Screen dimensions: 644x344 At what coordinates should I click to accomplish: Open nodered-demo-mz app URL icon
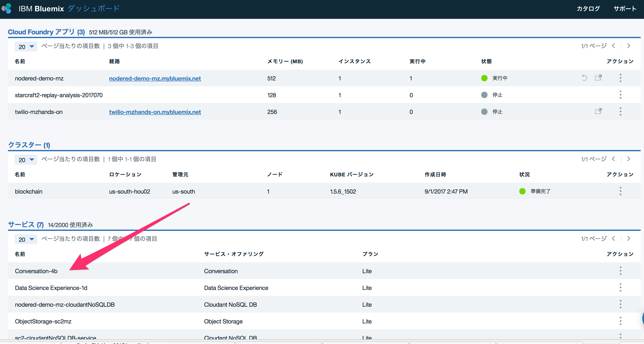coord(598,78)
